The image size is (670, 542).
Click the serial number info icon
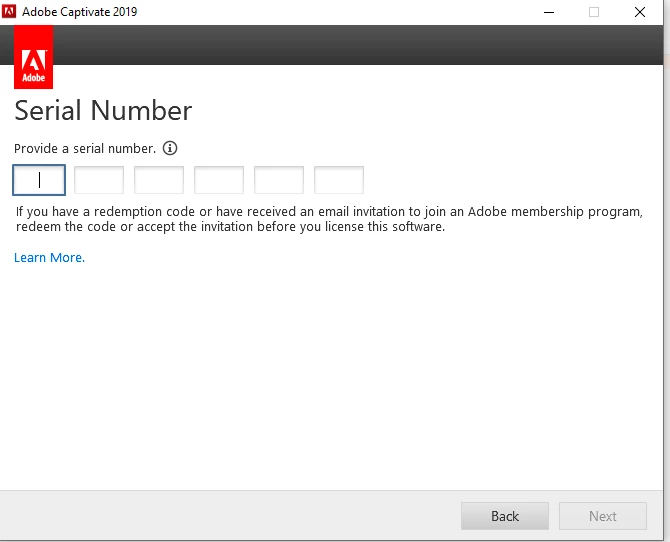(x=170, y=148)
